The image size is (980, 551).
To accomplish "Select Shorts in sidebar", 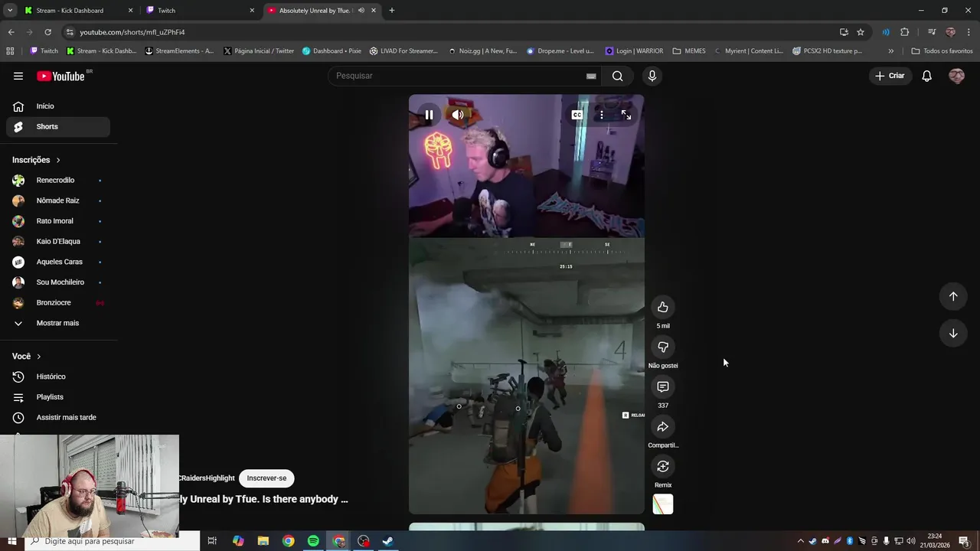I will click(58, 126).
